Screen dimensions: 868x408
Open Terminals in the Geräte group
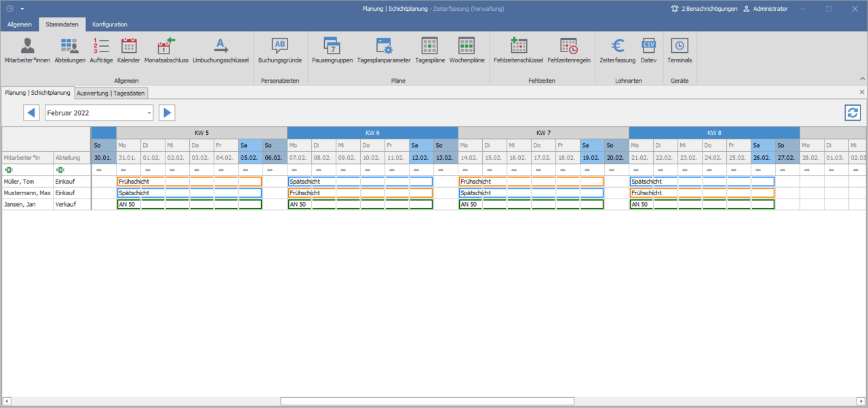[x=679, y=51]
